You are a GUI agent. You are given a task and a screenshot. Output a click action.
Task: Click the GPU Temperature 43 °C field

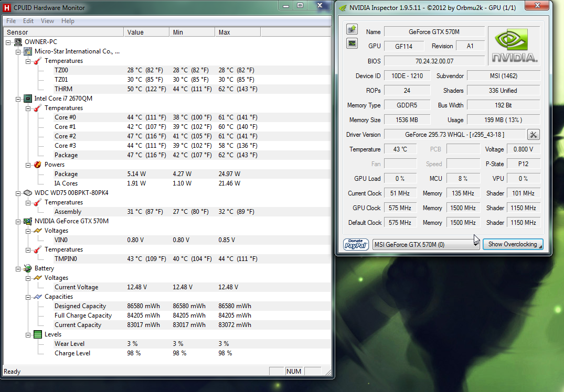pyautogui.click(x=400, y=149)
